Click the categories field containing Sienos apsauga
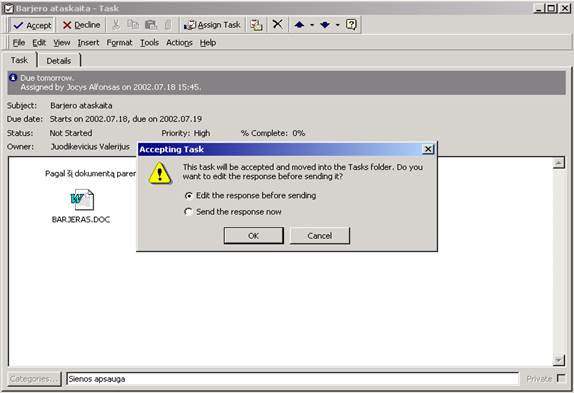The width and height of the screenshot is (574, 393). tap(292, 379)
